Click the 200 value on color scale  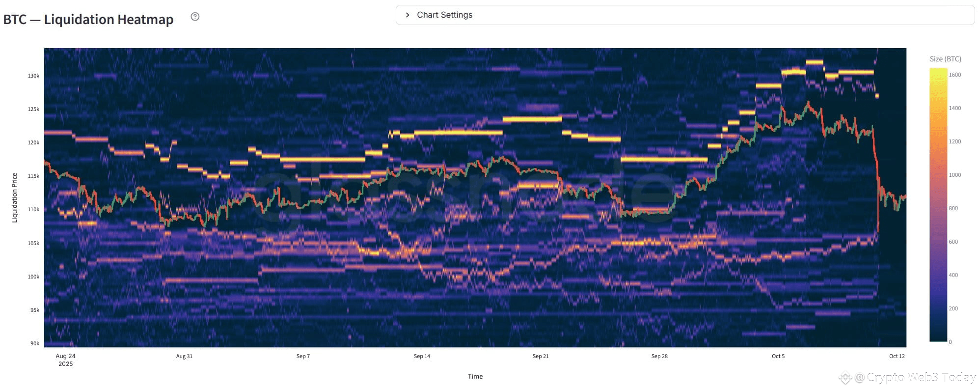pos(953,308)
